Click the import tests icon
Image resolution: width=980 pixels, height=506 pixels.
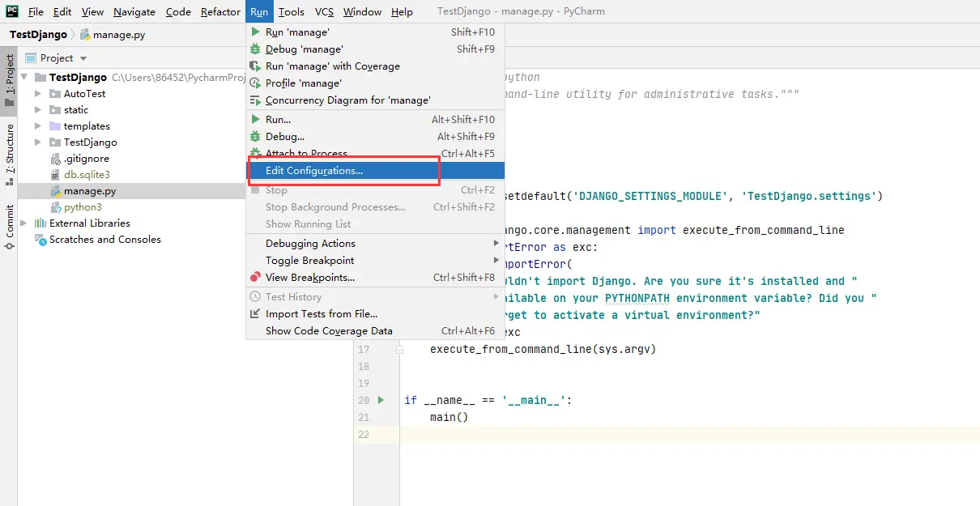[x=256, y=313]
